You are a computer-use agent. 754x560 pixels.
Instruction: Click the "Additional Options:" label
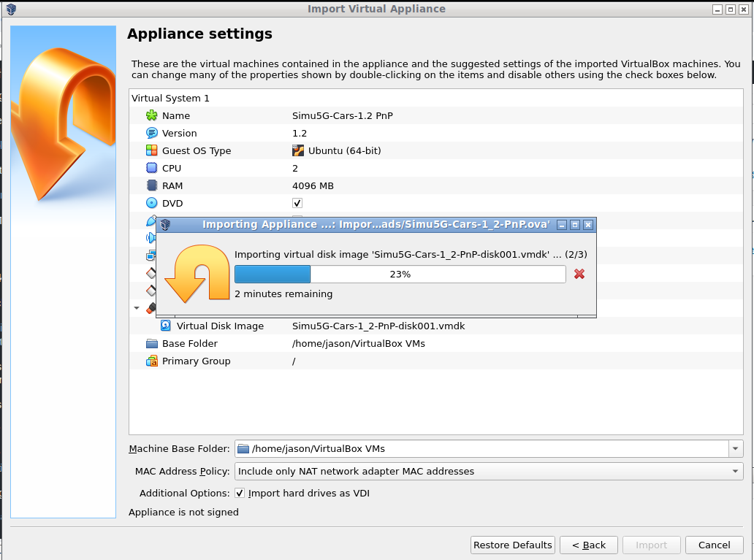pyautogui.click(x=185, y=493)
